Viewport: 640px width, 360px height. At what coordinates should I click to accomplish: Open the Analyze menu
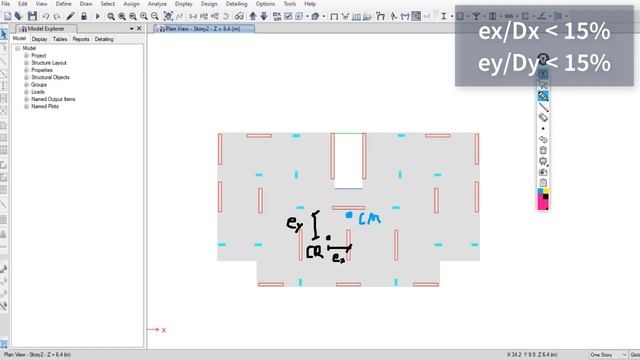[157, 4]
